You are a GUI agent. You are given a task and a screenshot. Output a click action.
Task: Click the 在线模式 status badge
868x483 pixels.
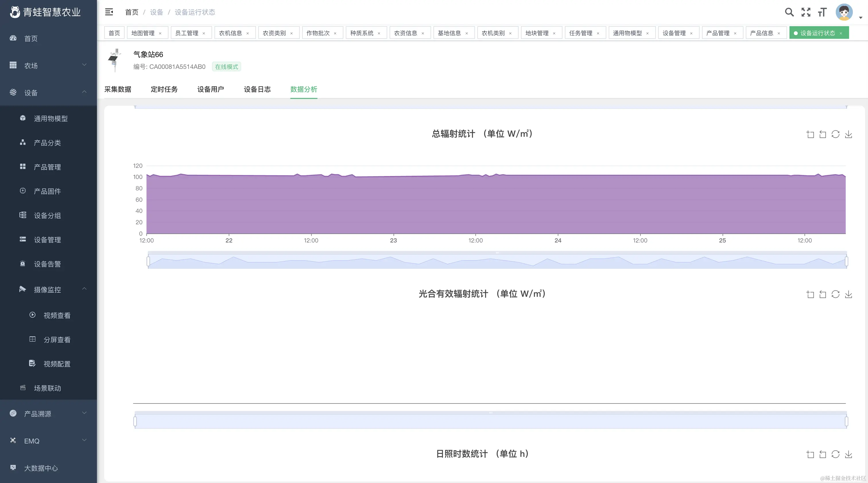point(226,66)
